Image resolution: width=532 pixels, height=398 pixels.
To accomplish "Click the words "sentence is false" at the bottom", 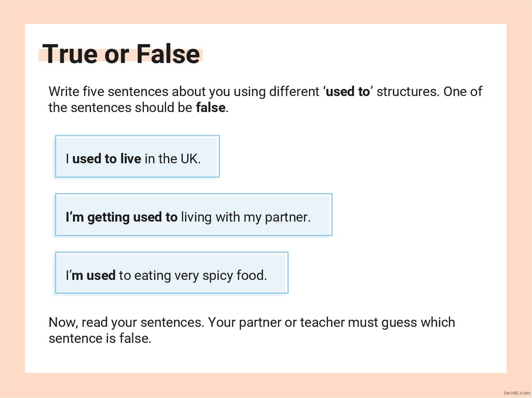I will pyautogui.click(x=100, y=339).
